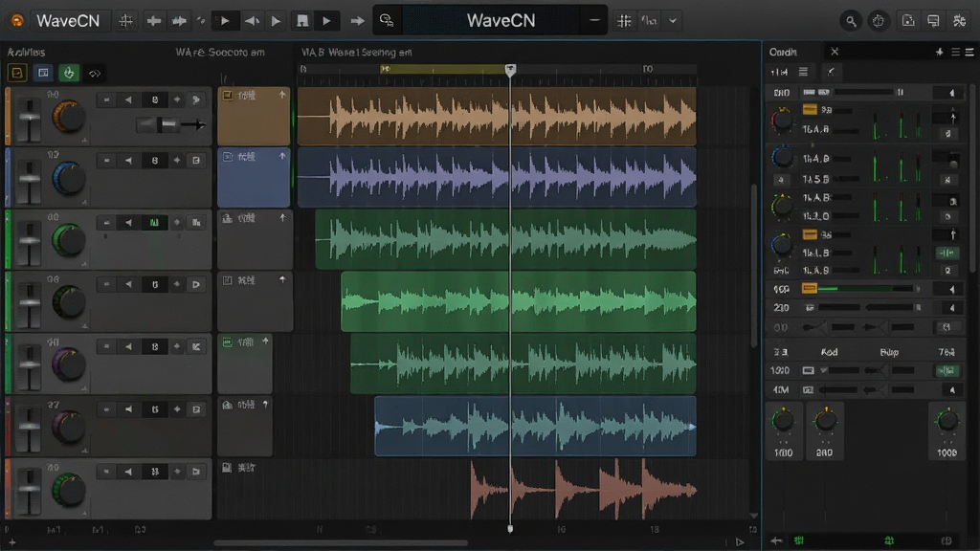Click the pencil edit icon in right panel
This screenshot has height=551, width=980.
click(831, 72)
